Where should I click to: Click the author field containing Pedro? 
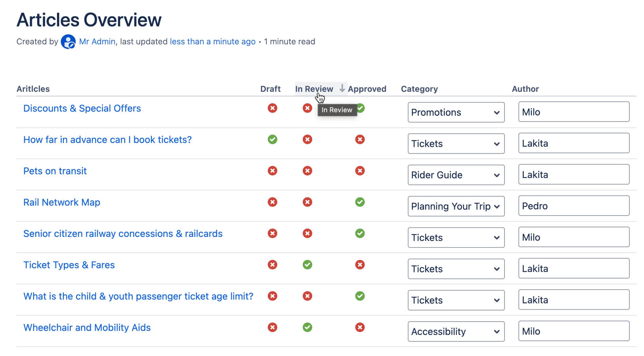click(x=574, y=206)
